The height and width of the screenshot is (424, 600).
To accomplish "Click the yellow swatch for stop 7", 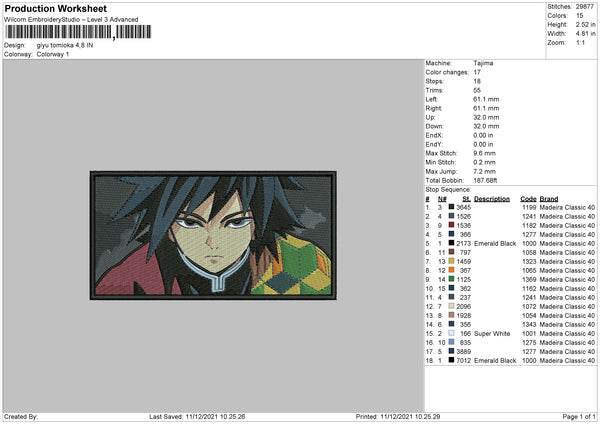I will [x=451, y=261].
